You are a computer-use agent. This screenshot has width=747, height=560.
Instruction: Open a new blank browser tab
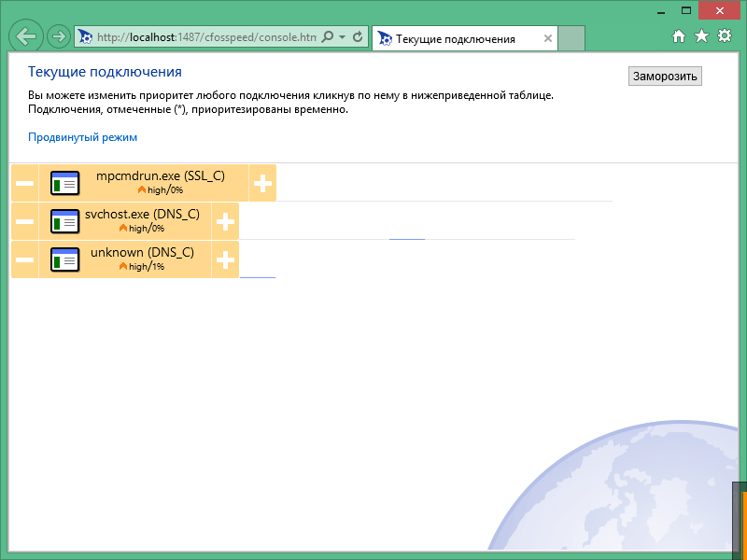[x=571, y=39]
